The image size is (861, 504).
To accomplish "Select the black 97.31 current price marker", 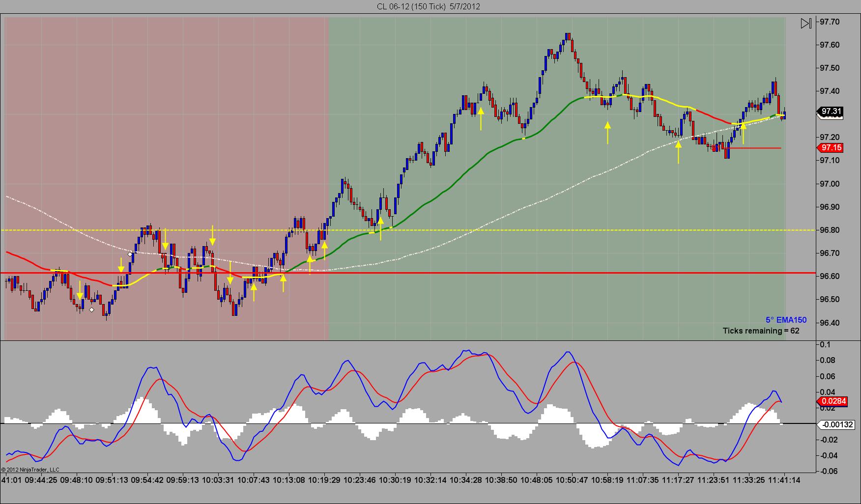I will coord(830,112).
